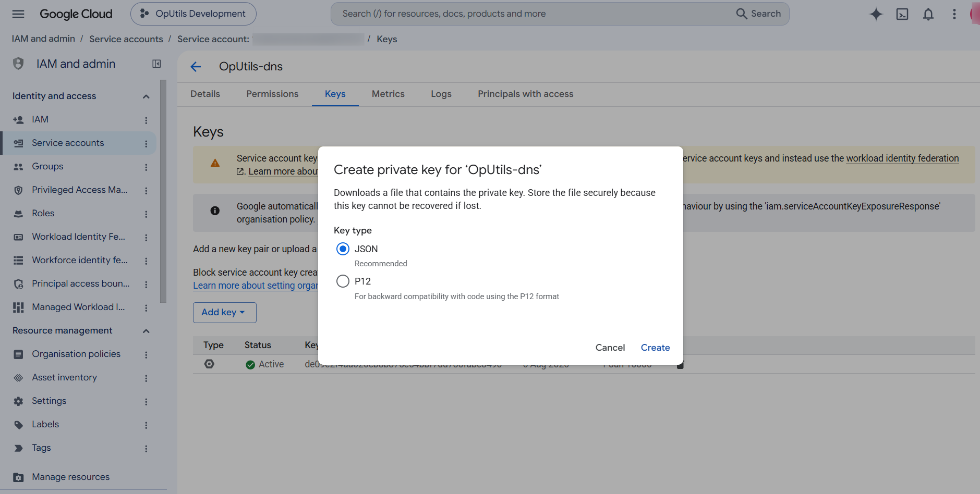
Task: Click the sidebar vertical scrollbar
Action: 163,191
